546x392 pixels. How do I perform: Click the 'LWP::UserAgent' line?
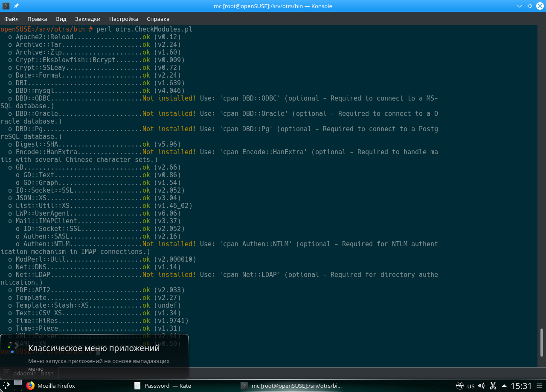(95, 213)
